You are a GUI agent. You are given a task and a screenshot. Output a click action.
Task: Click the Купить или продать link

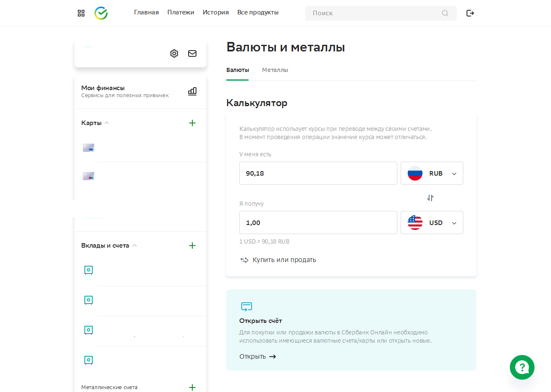pos(284,260)
